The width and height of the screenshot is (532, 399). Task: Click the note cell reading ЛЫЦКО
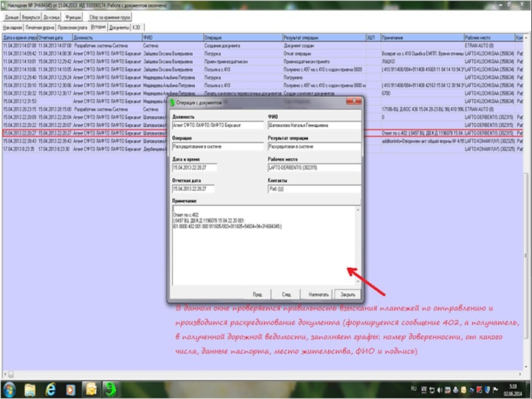point(422,61)
